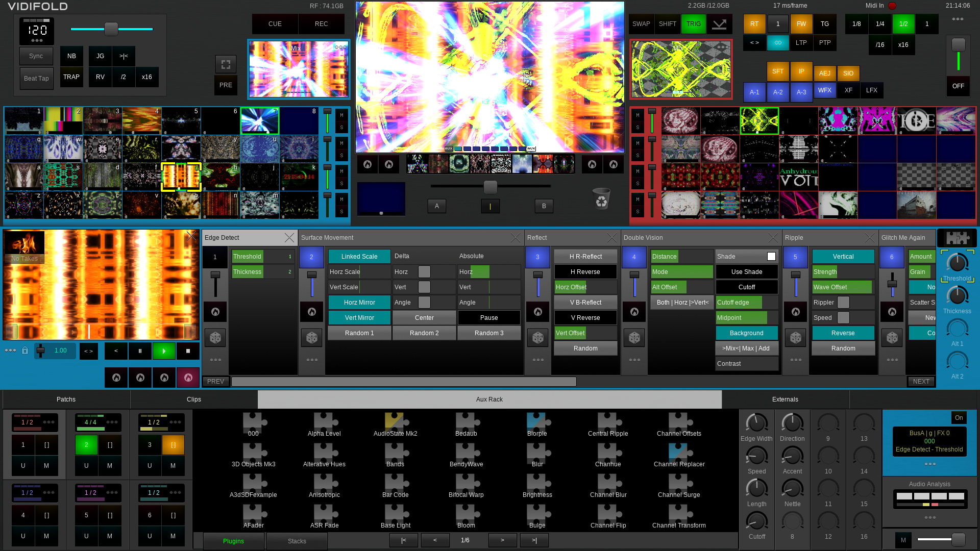Click the red Midi In indicator
The image size is (980, 551).
(892, 6)
